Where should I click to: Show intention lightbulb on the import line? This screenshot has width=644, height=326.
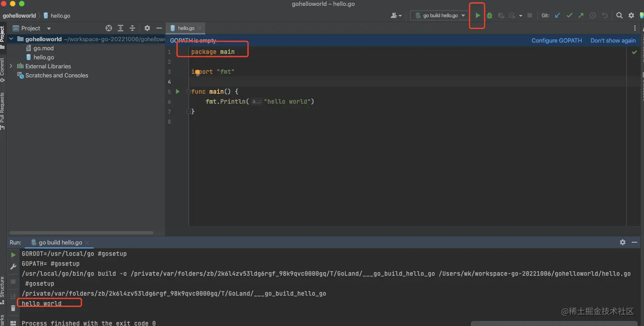point(198,72)
